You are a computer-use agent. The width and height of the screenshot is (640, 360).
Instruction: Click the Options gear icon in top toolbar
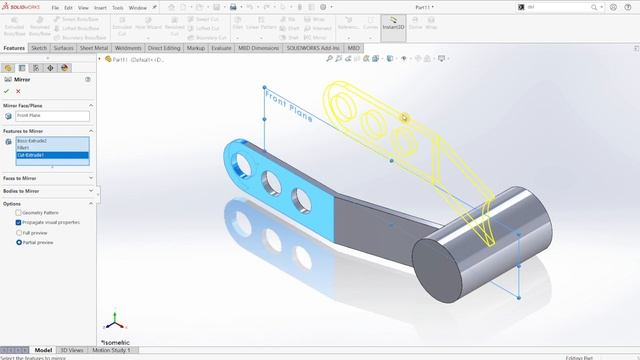tap(323, 7)
